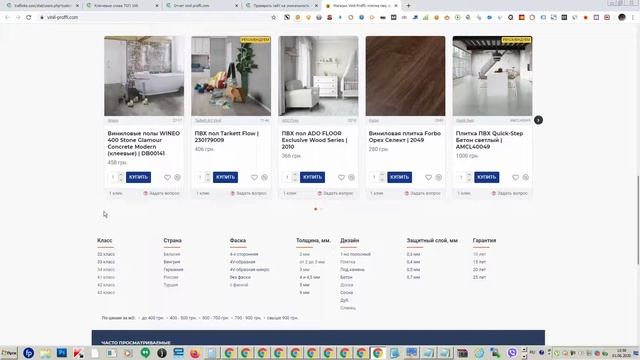The width and height of the screenshot is (640, 360).
Task: Filter by design Бетон
Action: tap(346, 277)
